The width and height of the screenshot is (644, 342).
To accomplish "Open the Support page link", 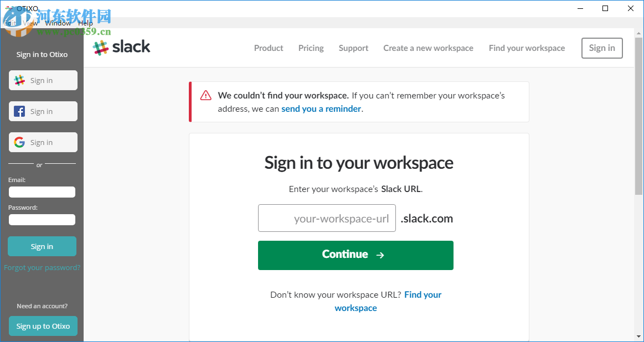I will pos(353,48).
